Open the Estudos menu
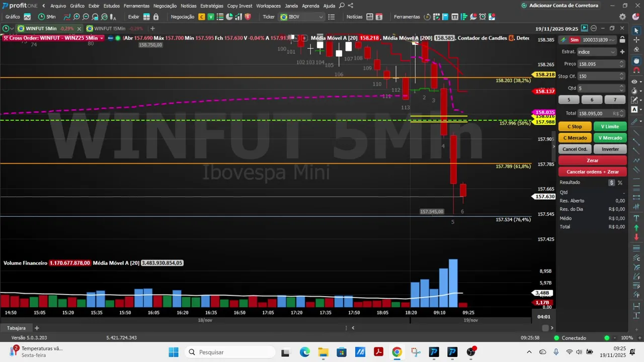Screen dimensions: 644x362 [x=112, y=6]
